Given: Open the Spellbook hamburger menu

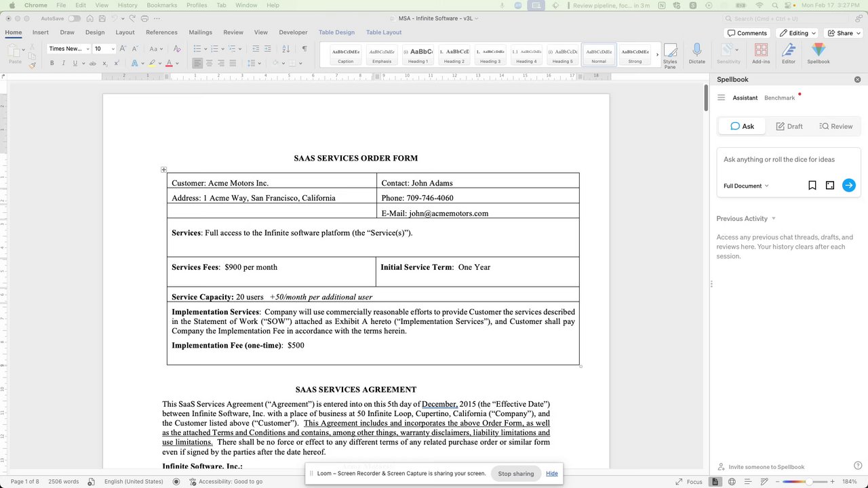Looking at the screenshot, I should click(x=722, y=98).
